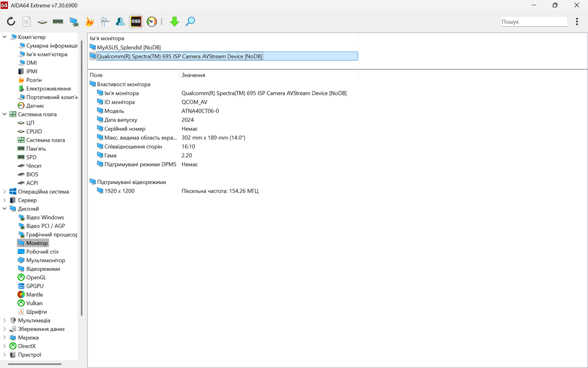Select MyASUS_Splendid [NoDB] monitor entry
The height and width of the screenshot is (368, 588).
125,47
